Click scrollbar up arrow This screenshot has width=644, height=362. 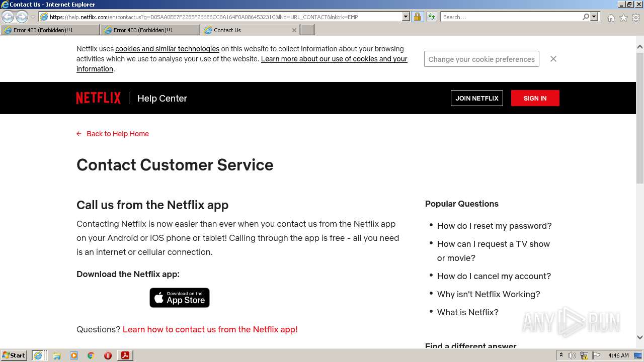tap(640, 47)
